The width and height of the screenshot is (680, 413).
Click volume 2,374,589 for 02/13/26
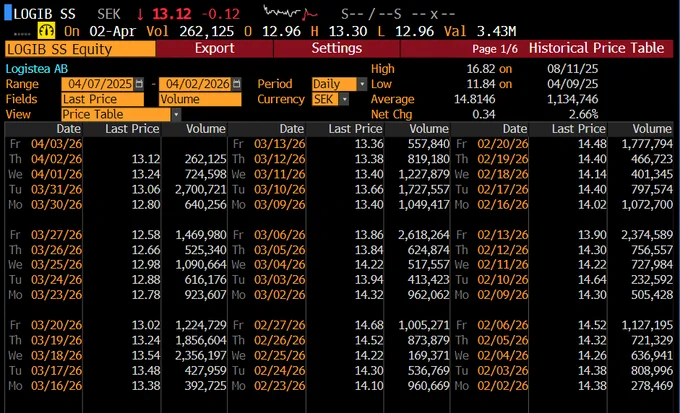point(647,235)
